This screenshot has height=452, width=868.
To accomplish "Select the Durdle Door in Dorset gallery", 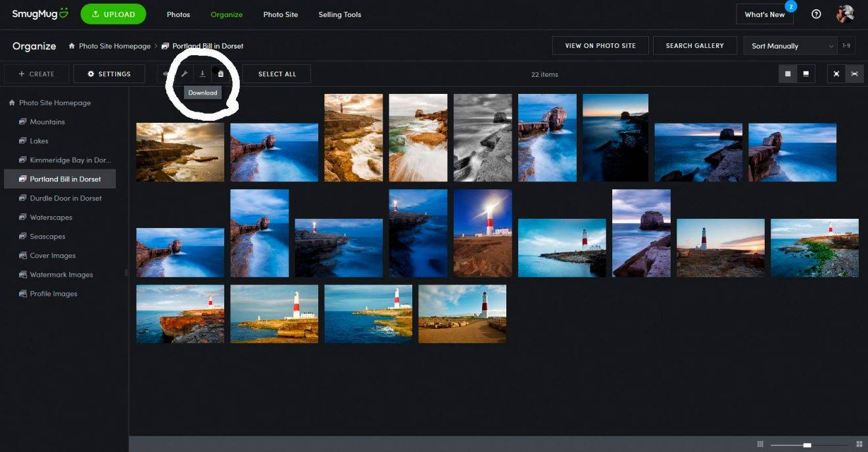I will click(65, 198).
